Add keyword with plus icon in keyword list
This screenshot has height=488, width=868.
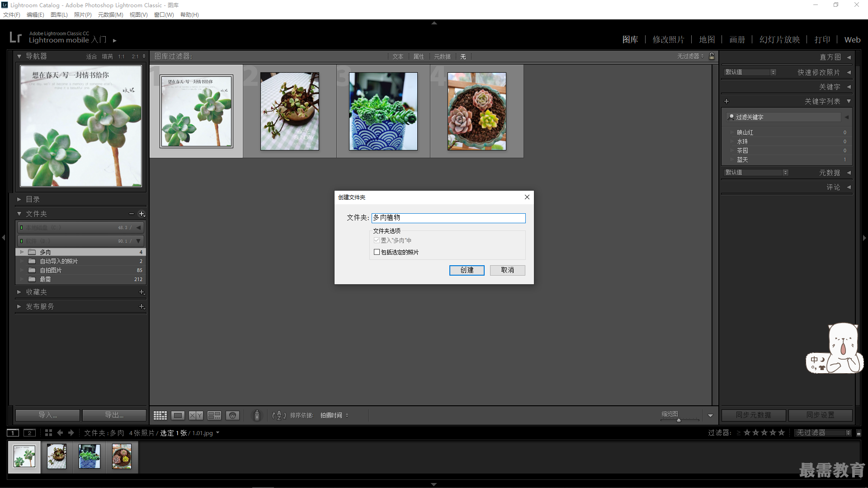coord(726,101)
